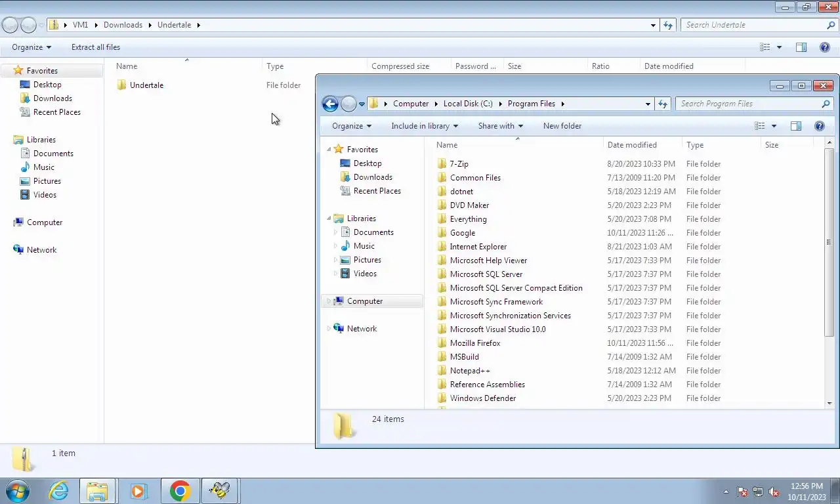
Task: Click the network tray icon
Action: (758, 492)
